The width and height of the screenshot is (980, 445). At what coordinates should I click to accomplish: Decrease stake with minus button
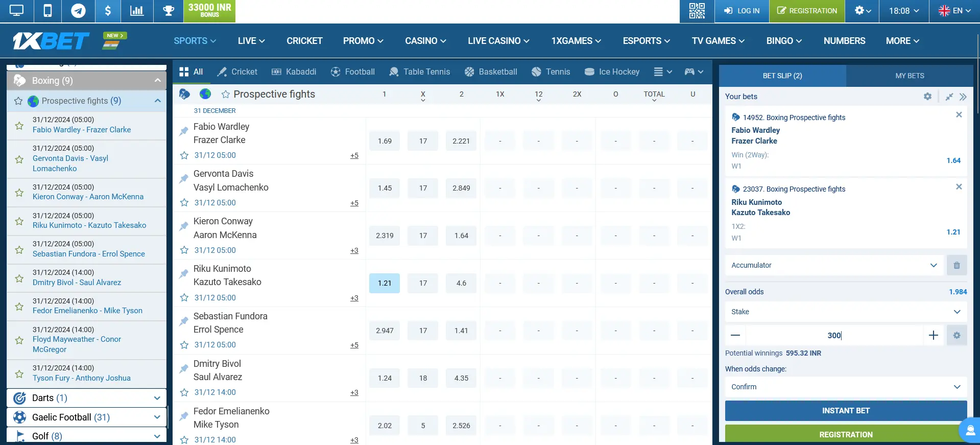pos(735,335)
